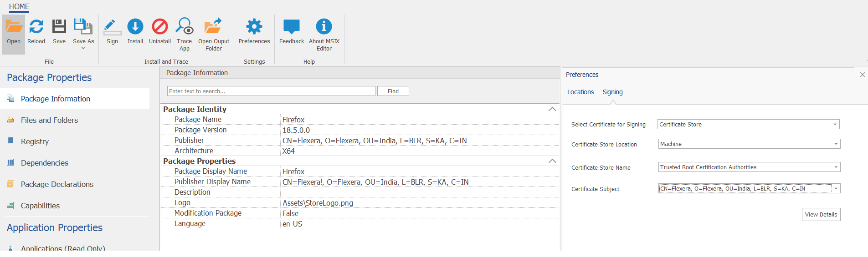Switch to the Locations tab

[580, 92]
